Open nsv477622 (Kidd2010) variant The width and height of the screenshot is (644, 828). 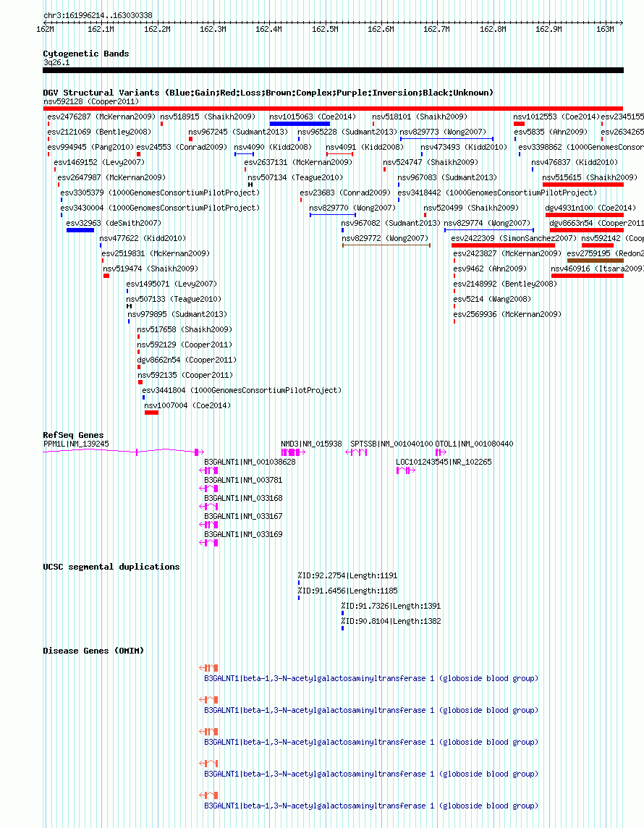[x=143, y=239]
